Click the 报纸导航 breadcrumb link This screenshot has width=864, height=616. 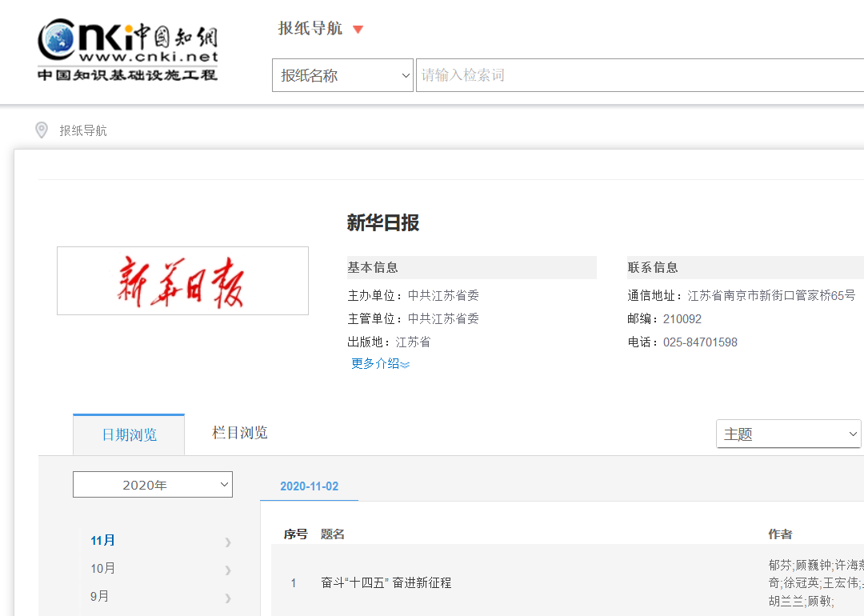click(x=83, y=130)
